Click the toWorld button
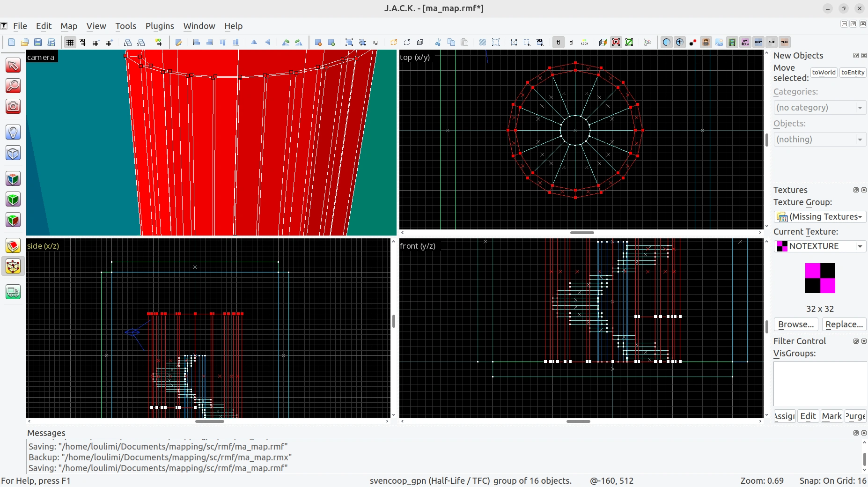868x487 pixels. point(824,72)
